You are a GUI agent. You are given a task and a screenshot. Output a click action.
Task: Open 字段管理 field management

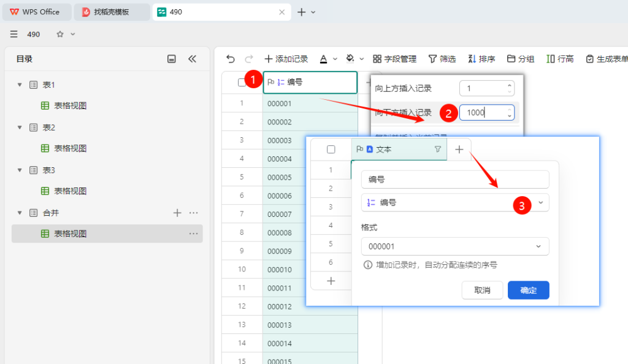(394, 59)
